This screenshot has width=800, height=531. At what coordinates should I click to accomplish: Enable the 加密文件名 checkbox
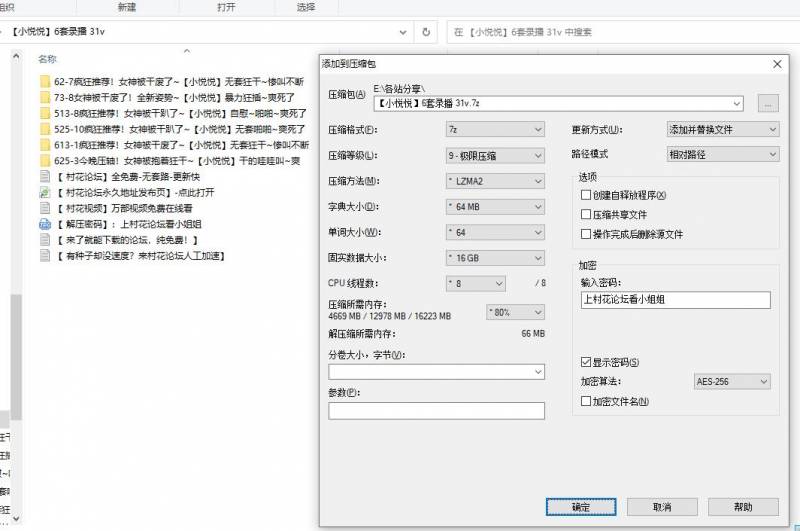(x=586, y=402)
